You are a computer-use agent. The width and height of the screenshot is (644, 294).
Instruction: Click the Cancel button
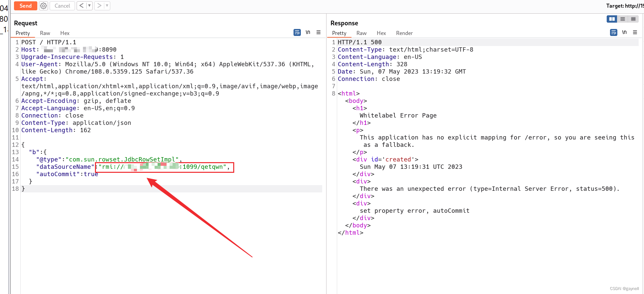[x=62, y=6]
